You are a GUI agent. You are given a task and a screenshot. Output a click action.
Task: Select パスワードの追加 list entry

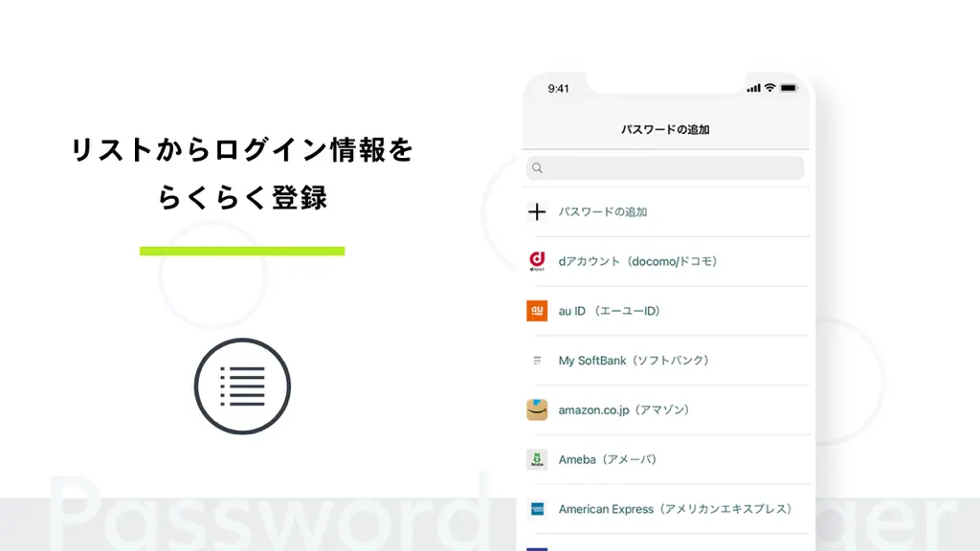point(666,211)
